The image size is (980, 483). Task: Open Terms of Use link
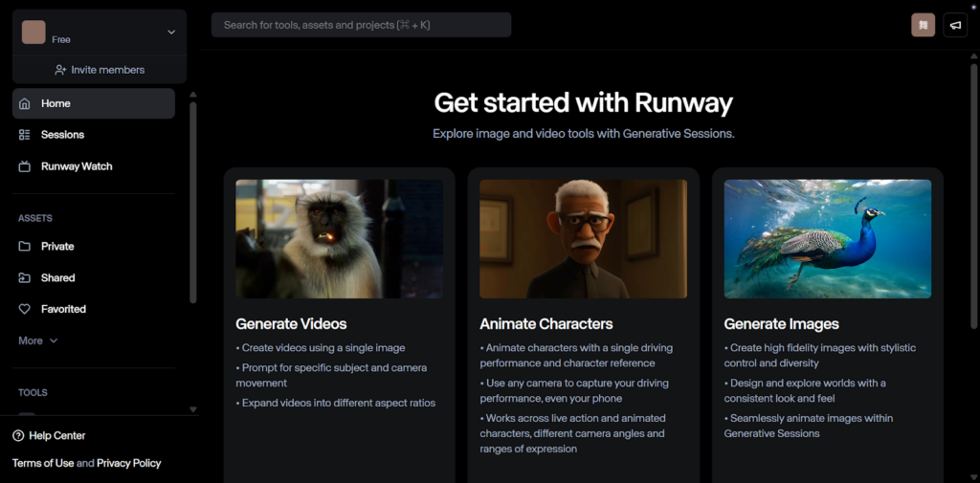coord(43,464)
